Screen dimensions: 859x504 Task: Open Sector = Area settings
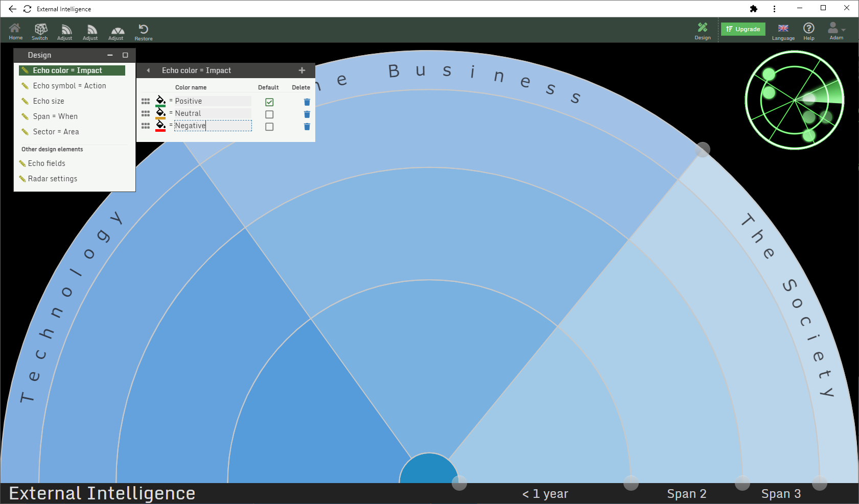tap(56, 132)
